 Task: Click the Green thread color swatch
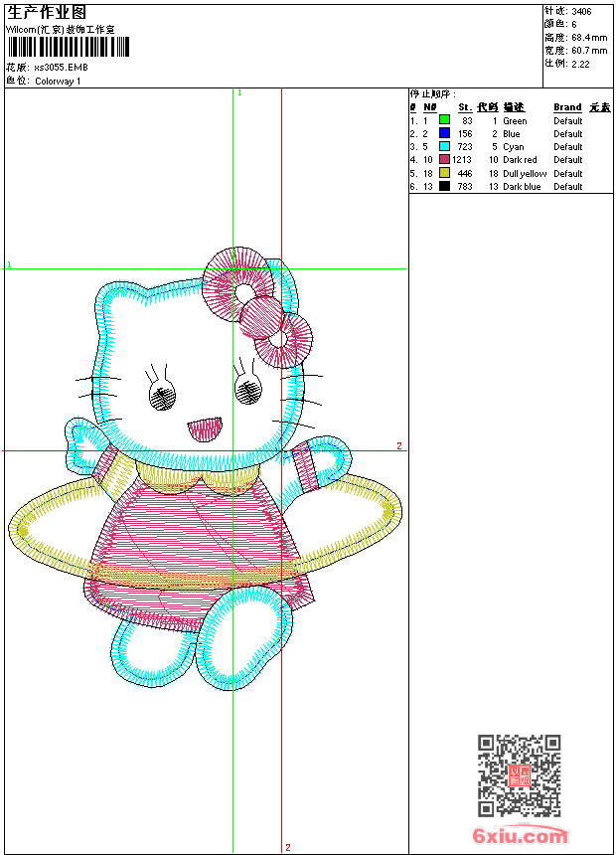pyautogui.click(x=444, y=120)
